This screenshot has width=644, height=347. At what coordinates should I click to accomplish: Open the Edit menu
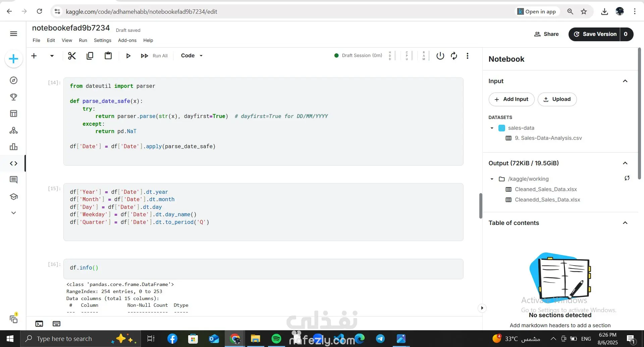(x=51, y=40)
